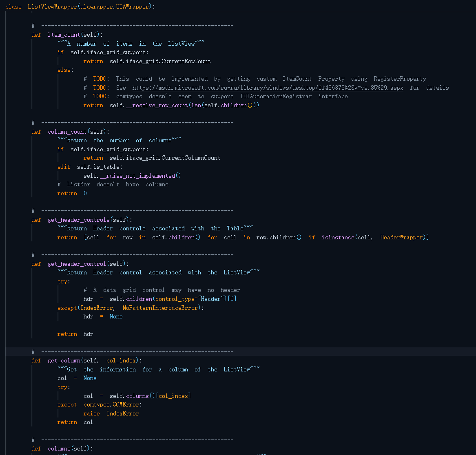Click the comtypes.COMError exception
Viewport: 476px width, 455px height.
[111, 404]
